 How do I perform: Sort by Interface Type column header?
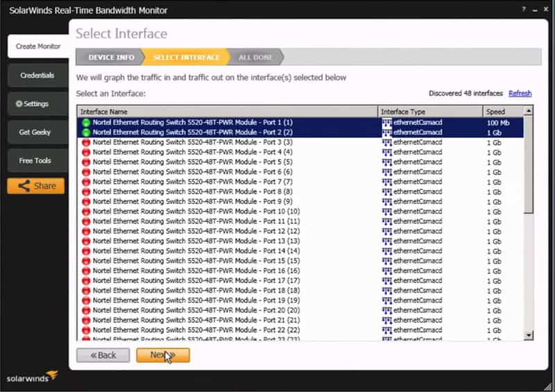click(430, 112)
